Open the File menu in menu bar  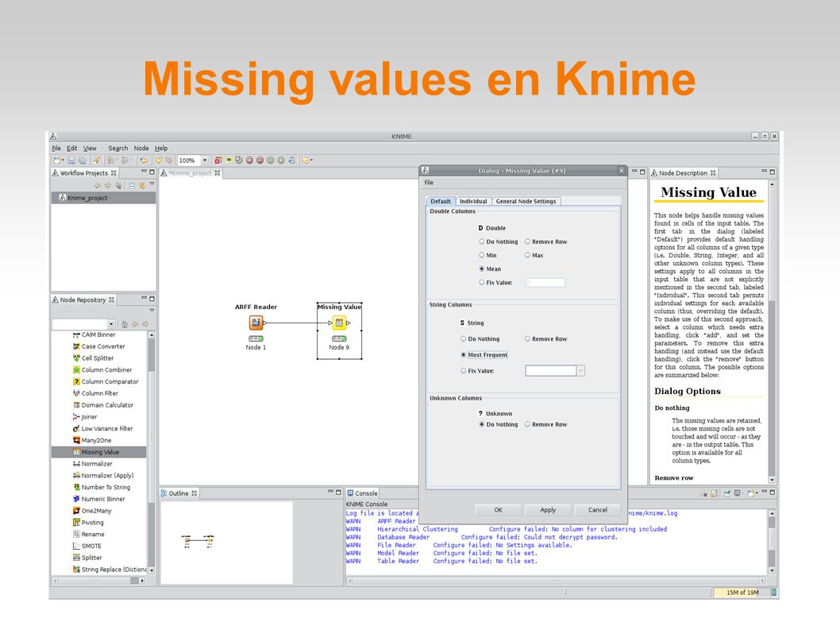pyautogui.click(x=56, y=149)
